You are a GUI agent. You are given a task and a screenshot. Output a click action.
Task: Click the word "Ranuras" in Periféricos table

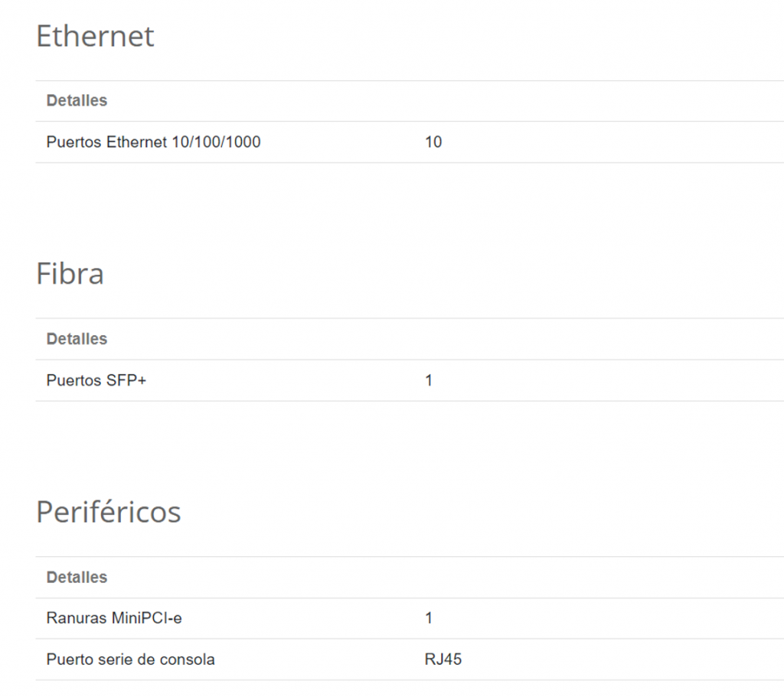tap(75, 617)
